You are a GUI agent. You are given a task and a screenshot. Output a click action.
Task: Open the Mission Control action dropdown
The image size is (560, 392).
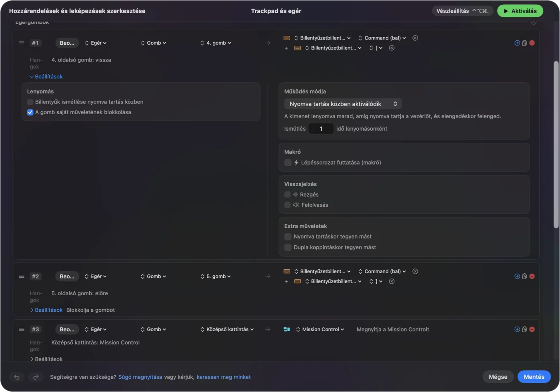coord(320,329)
